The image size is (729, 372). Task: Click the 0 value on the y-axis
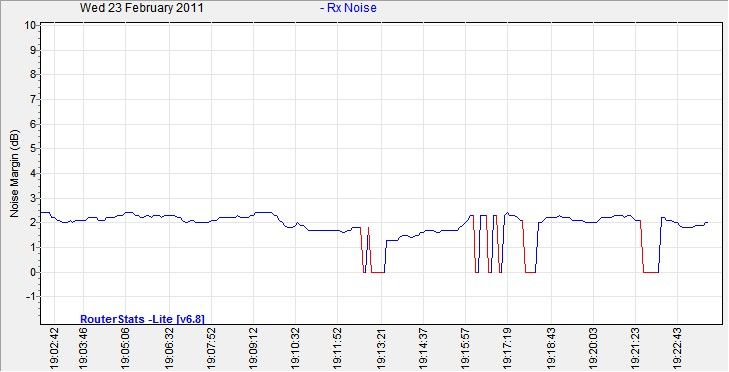[33, 272]
